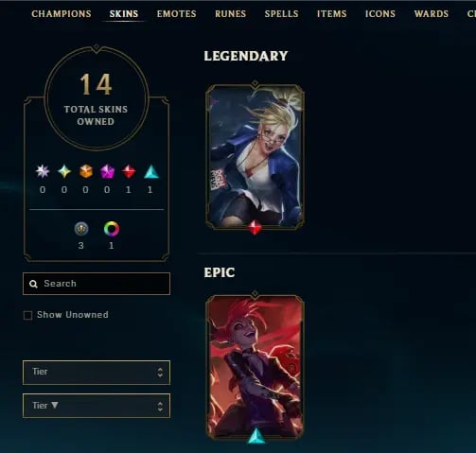Select the Legendary blonde character skin card
Image resolution: width=476 pixels, height=453 pixels.
(x=255, y=157)
